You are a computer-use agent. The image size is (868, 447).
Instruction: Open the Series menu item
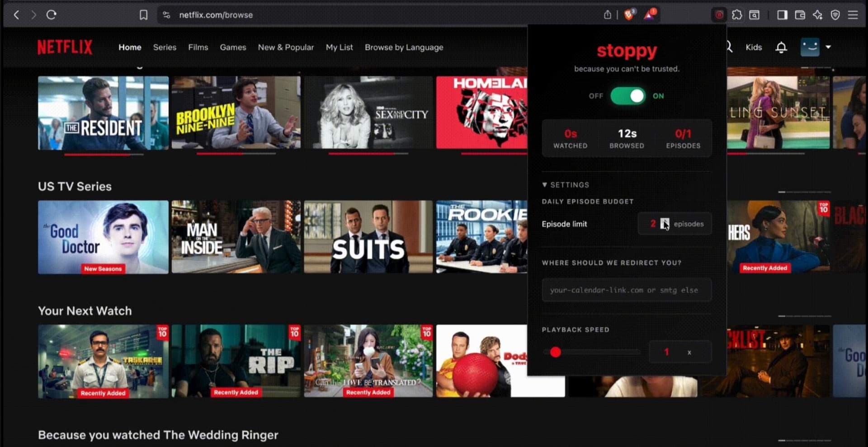pyautogui.click(x=165, y=47)
